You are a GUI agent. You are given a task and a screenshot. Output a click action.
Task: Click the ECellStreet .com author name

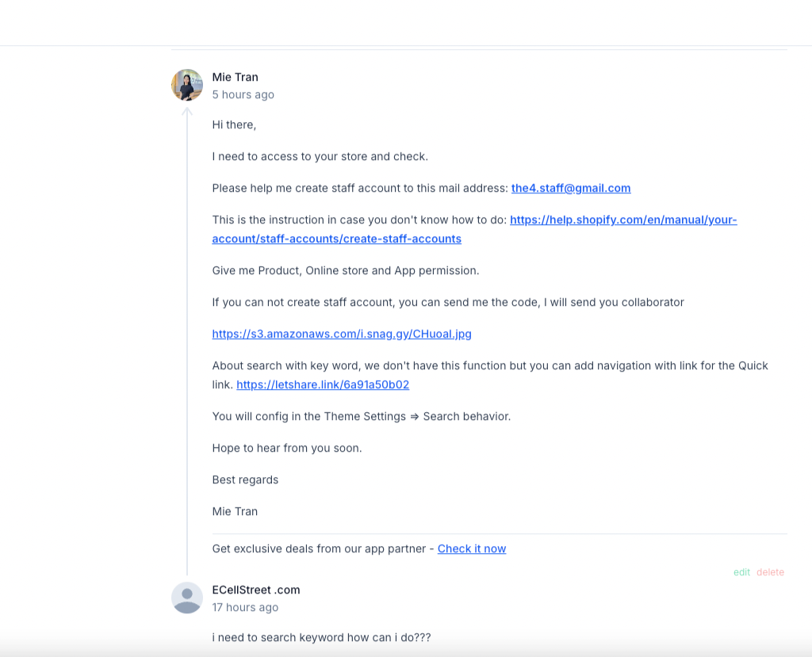pos(256,590)
